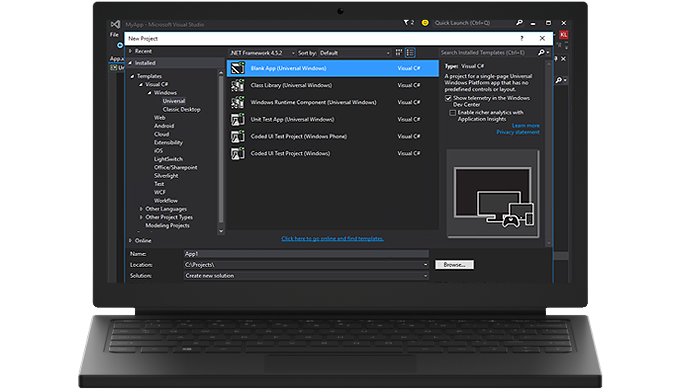Click the universal app preview thumbnail
Image resolution: width=696 pixels, height=390 pixels.
click(493, 194)
